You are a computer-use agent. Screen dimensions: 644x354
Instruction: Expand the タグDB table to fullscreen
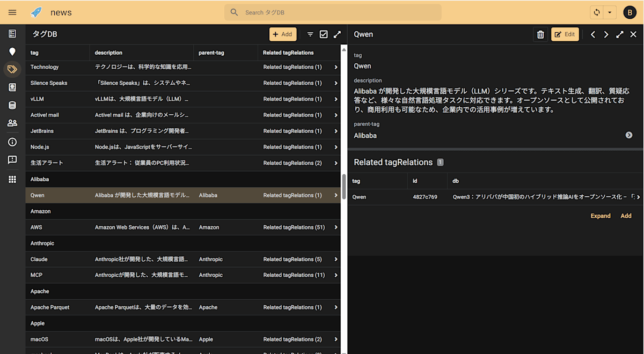click(x=337, y=34)
